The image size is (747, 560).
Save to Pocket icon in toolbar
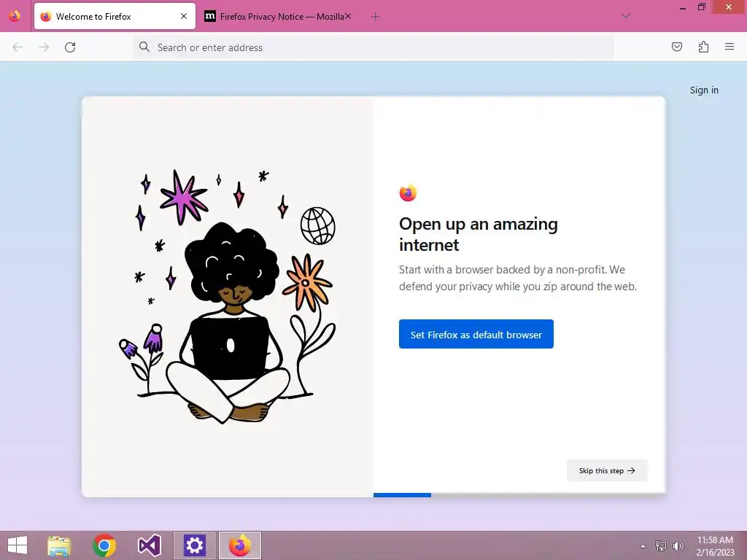coord(677,47)
